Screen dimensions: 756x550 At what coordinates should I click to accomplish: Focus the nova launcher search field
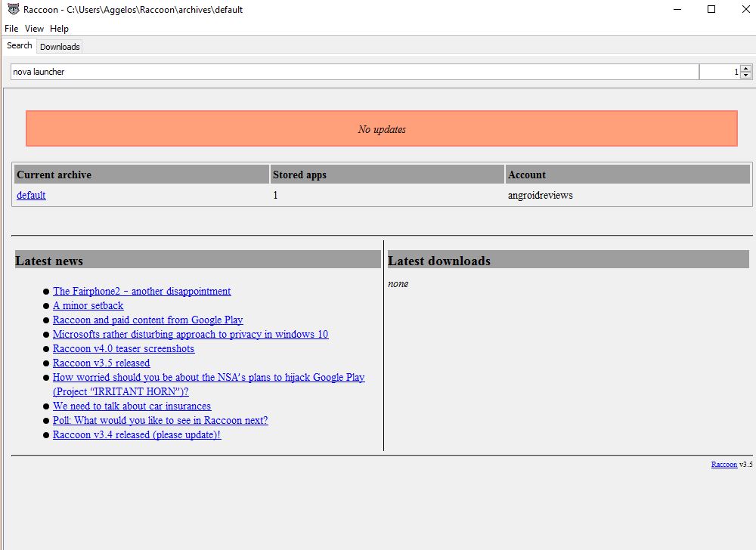point(355,72)
